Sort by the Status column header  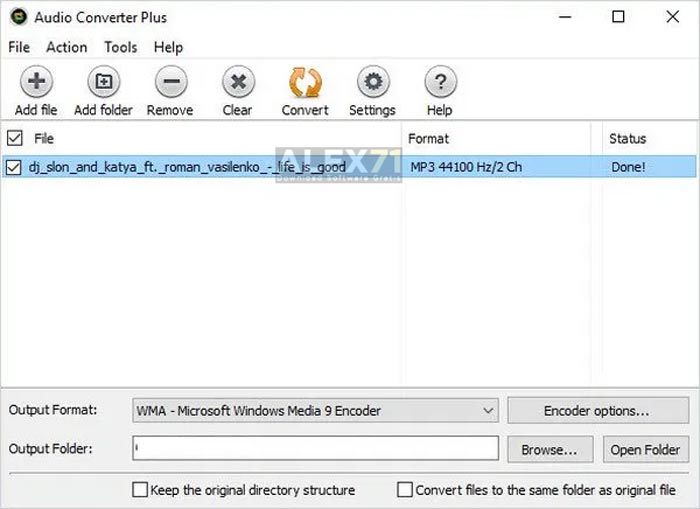pos(627,138)
